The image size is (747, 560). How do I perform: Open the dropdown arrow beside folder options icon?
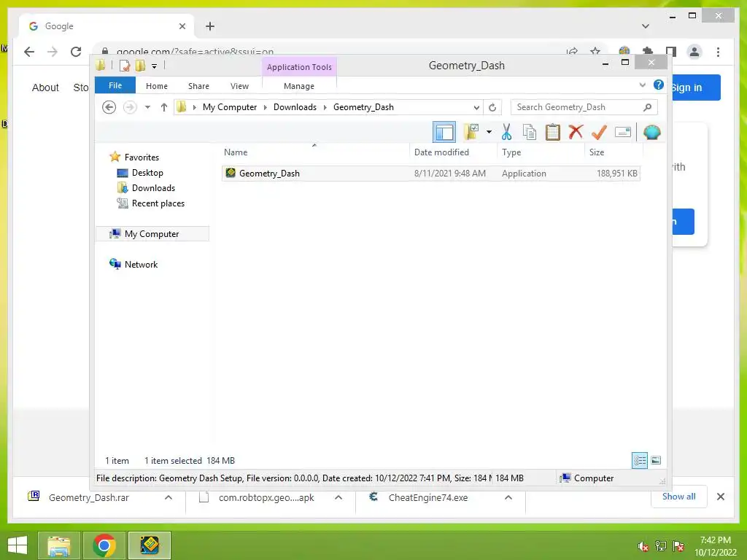(x=489, y=132)
